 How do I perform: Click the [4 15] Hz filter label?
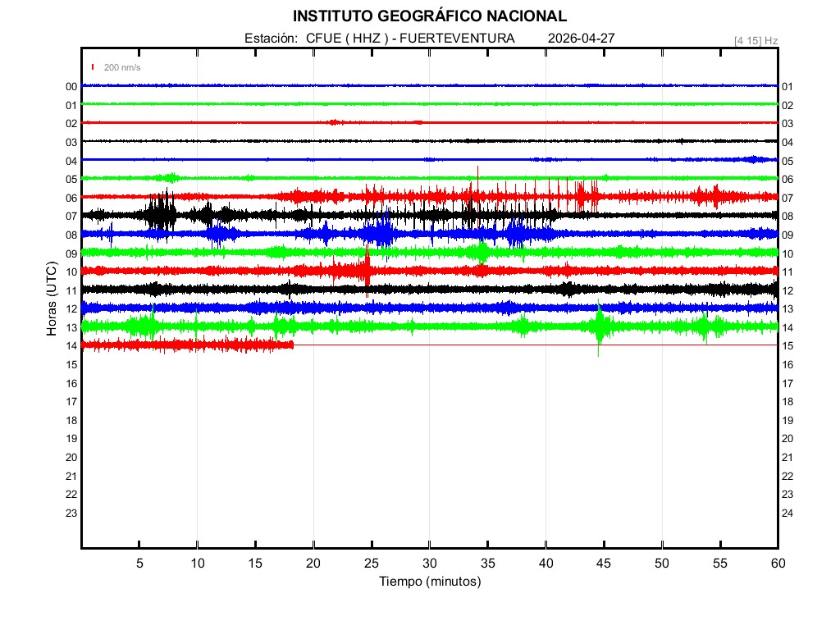pos(756,40)
